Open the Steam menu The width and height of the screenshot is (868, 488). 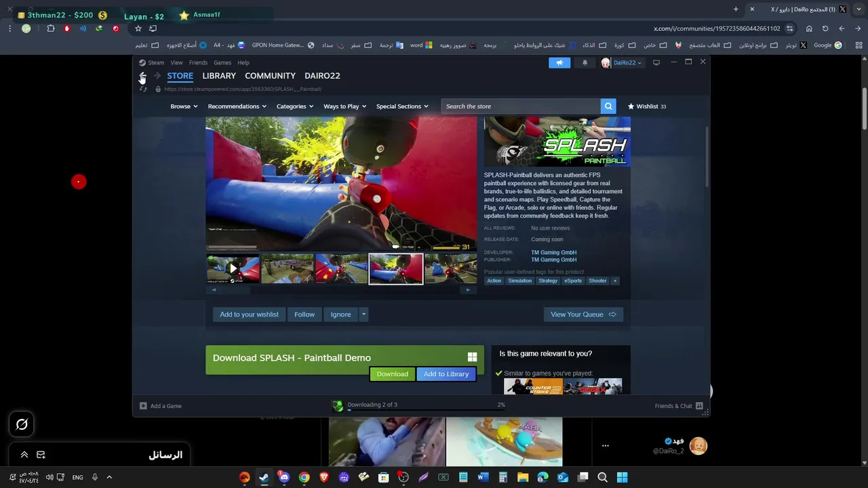tap(156, 62)
